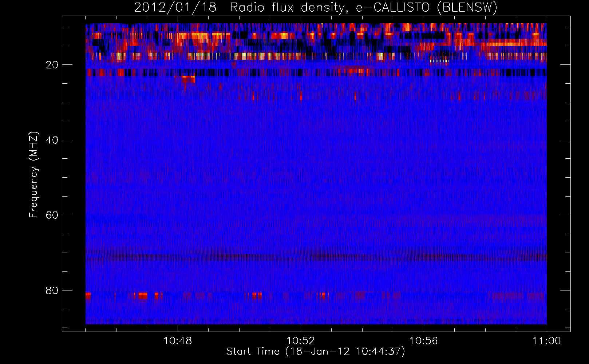The image size is (589, 364).
Task: Click the 20 MHz frequency tick label
Action: tap(52, 65)
